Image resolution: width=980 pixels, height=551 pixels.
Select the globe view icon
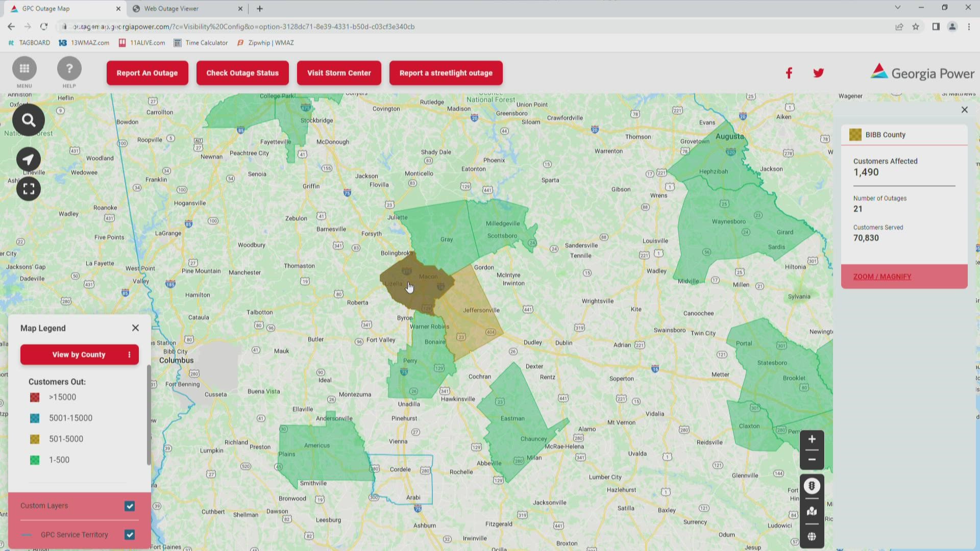click(812, 537)
